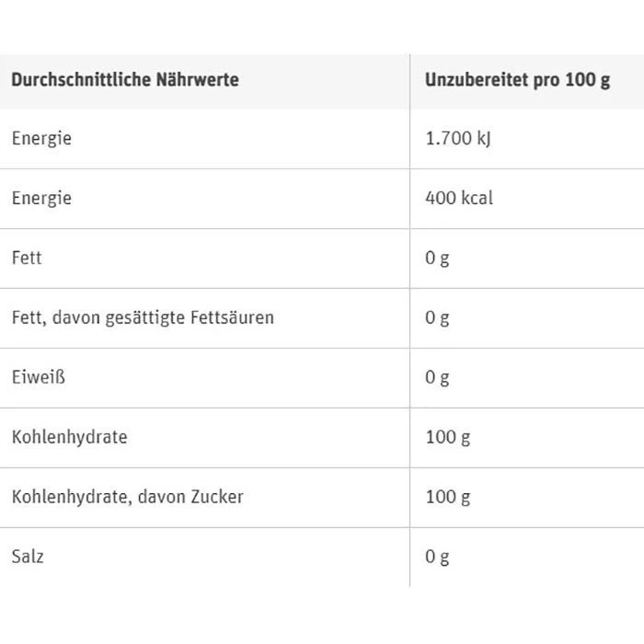Click the '400 kcal' energy value
The height and width of the screenshot is (644, 644).
pos(459,199)
